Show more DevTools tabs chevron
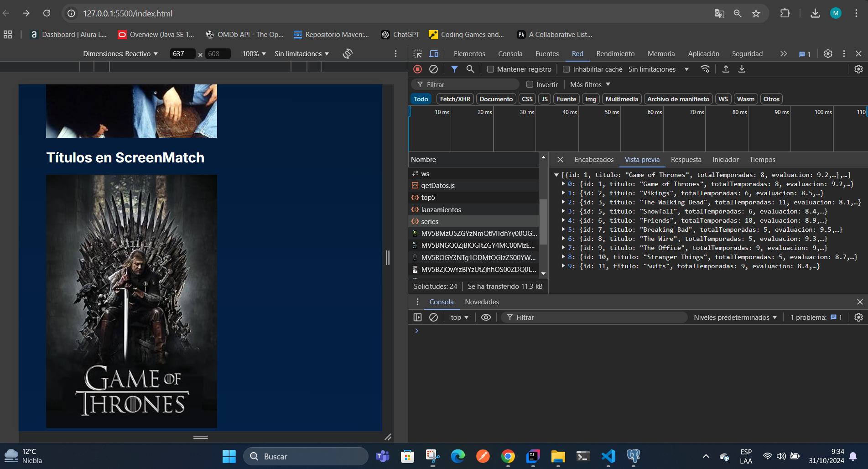 coord(783,53)
